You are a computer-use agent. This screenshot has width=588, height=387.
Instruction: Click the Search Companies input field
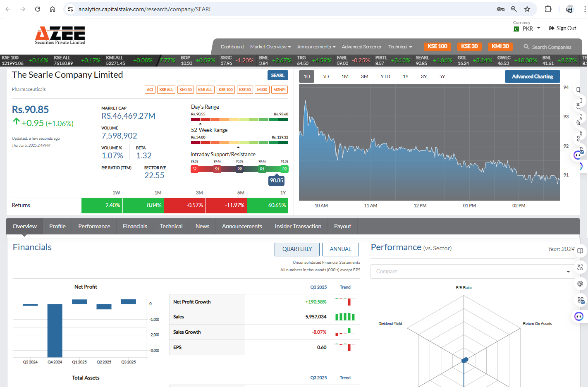click(552, 47)
